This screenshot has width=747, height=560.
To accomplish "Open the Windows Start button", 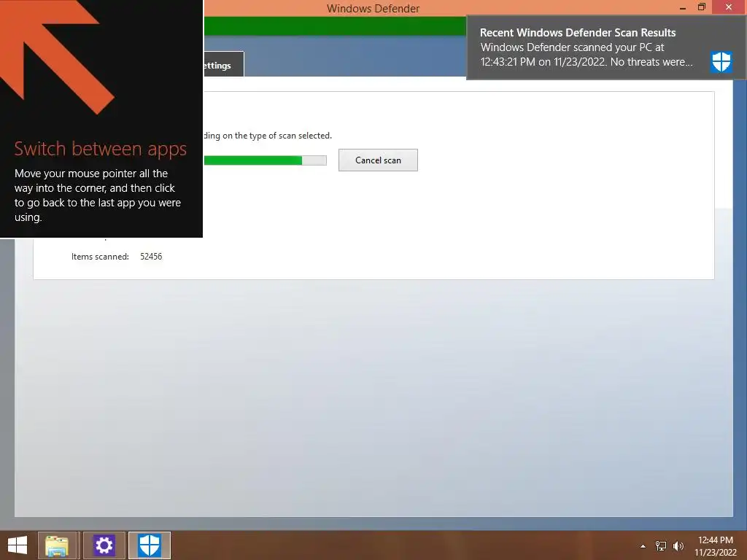I will [18, 545].
